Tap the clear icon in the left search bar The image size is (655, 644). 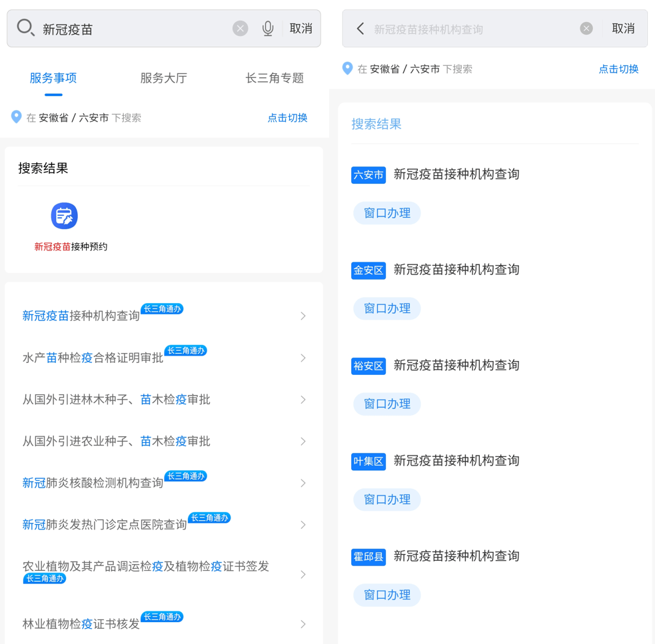(x=240, y=28)
